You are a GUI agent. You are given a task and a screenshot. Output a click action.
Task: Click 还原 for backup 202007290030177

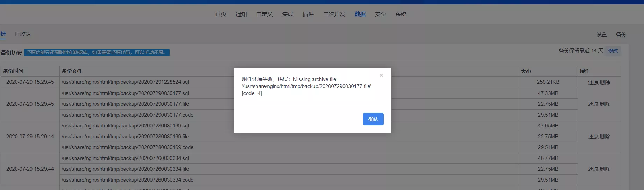click(x=593, y=104)
